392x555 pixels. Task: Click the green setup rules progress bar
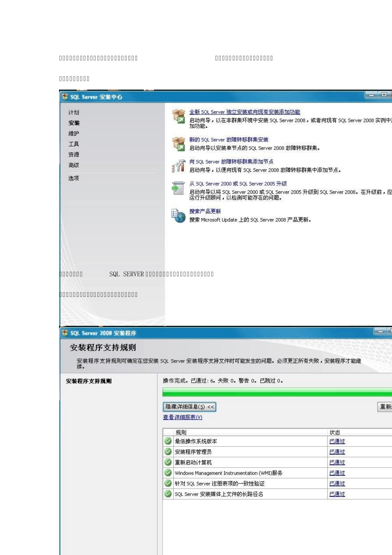pyautogui.click(x=277, y=392)
